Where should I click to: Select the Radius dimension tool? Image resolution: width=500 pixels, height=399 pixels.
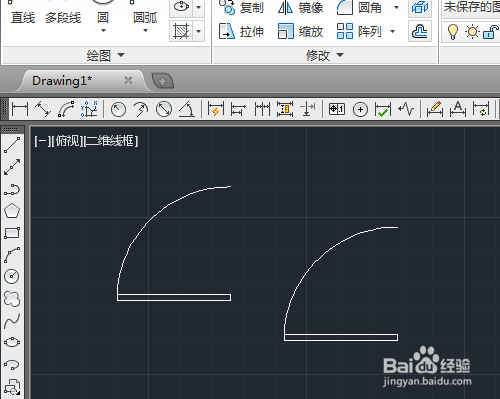coord(118,109)
